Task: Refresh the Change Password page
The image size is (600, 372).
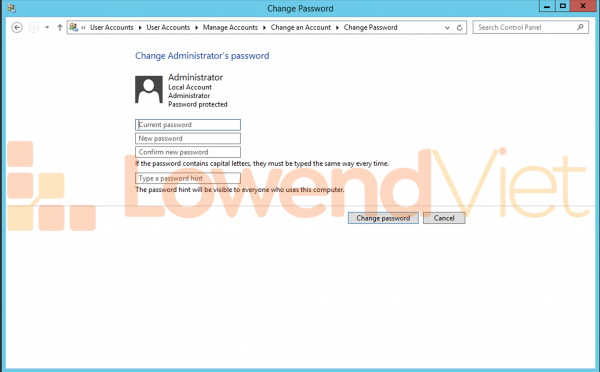Action: point(460,28)
